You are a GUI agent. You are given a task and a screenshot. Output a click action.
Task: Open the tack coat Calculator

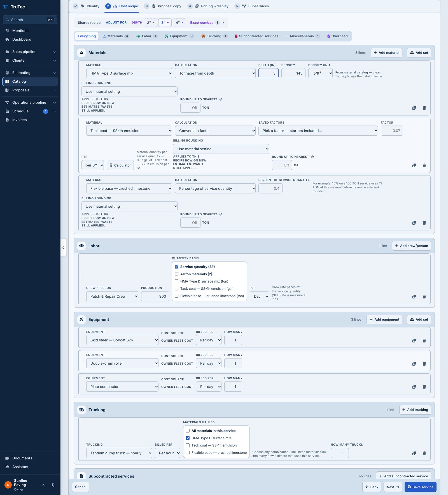120,165
